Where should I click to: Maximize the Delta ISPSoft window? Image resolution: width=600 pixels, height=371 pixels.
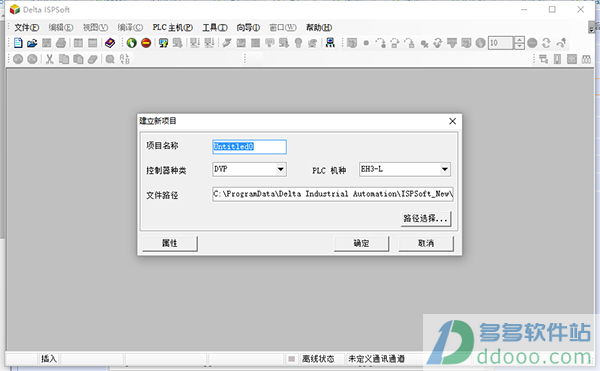[x=552, y=9]
